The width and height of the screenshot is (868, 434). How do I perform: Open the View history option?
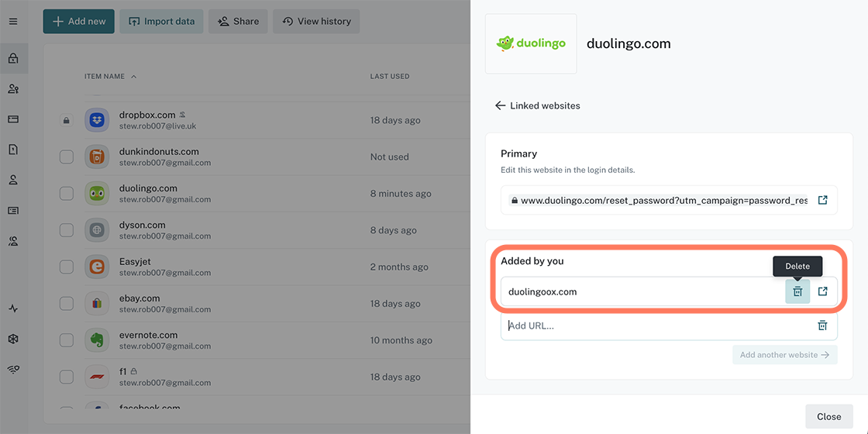[x=316, y=22]
